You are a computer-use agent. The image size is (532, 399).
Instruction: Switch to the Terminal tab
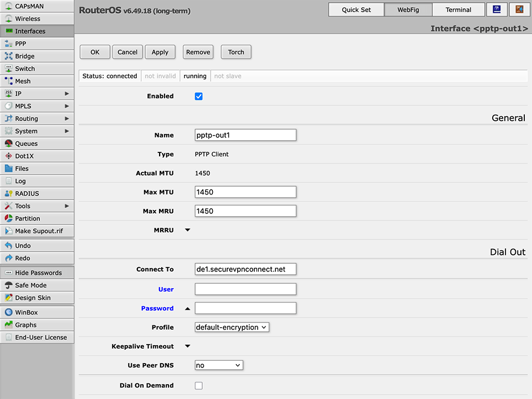coord(458,9)
